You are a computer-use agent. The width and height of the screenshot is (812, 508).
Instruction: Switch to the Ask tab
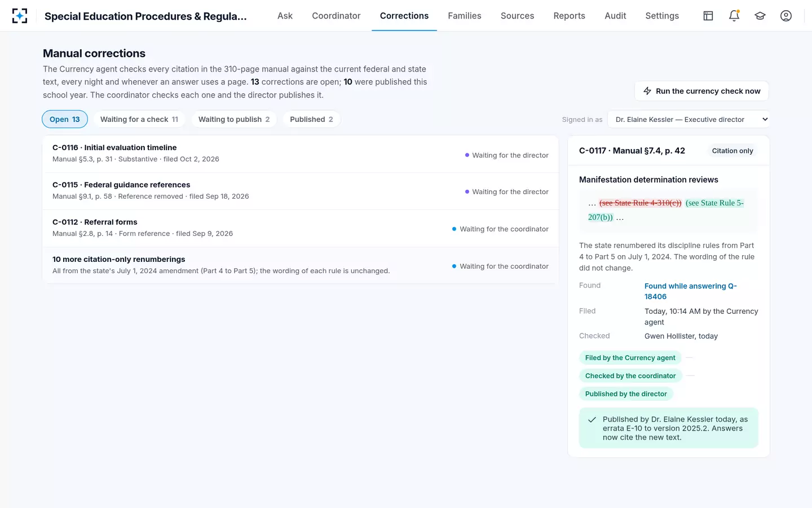pyautogui.click(x=285, y=16)
